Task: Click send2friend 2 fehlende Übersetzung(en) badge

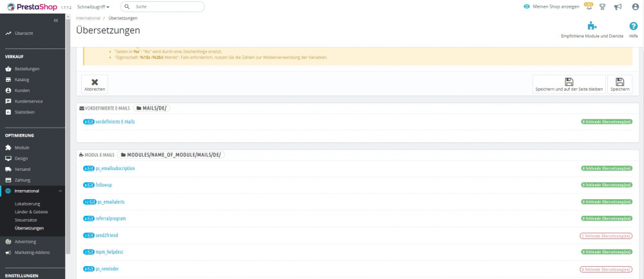Action: [x=606, y=236]
